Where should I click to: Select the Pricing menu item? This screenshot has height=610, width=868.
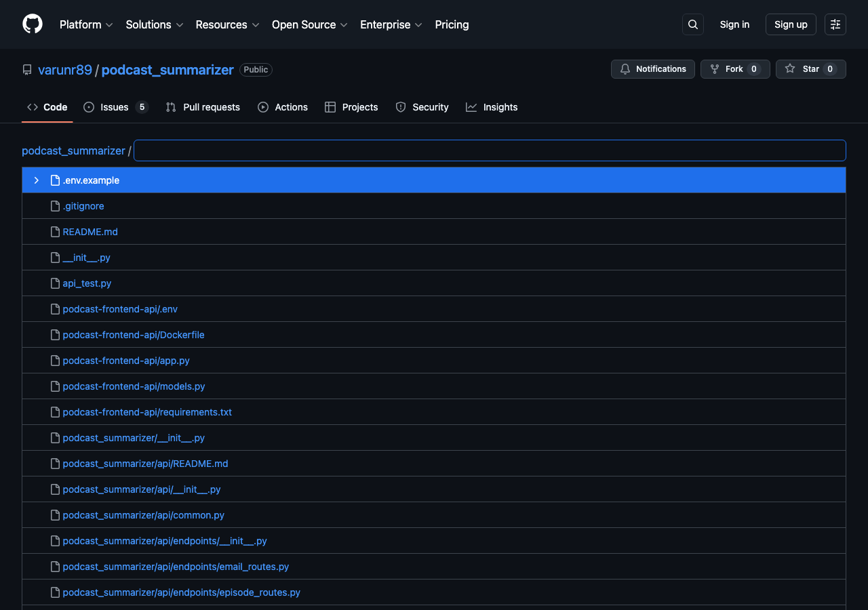point(452,24)
